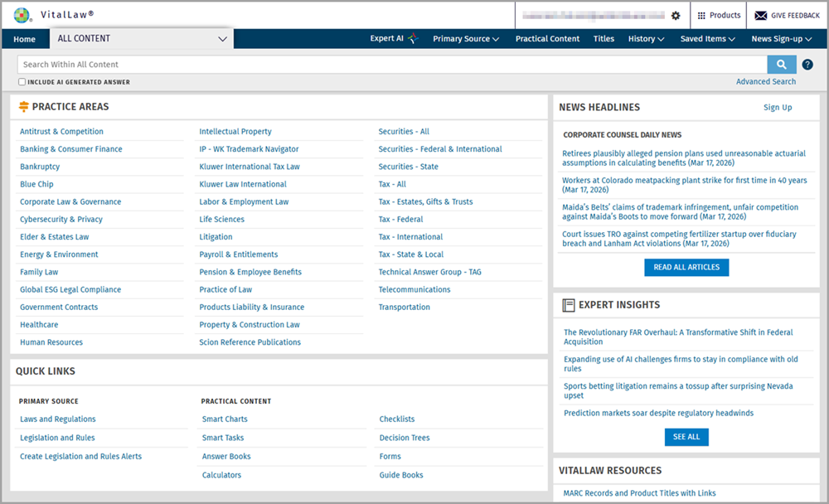Open MARC Records and Product Titles link
The height and width of the screenshot is (504, 829).
(x=639, y=493)
